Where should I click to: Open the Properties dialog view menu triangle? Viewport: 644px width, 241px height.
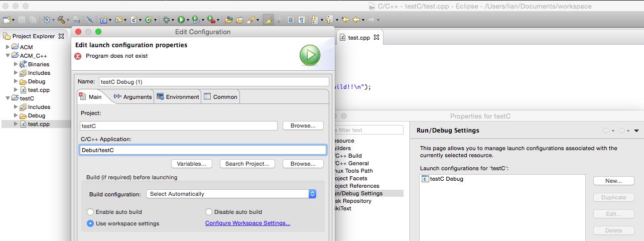(x=636, y=131)
